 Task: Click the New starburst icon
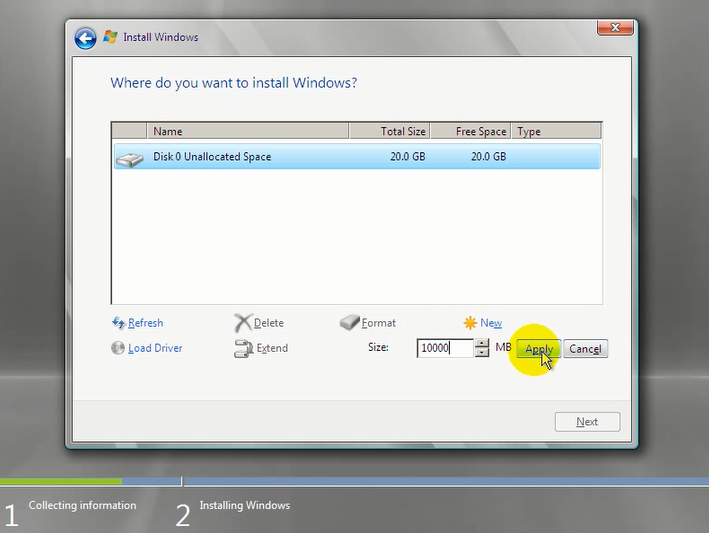point(470,323)
